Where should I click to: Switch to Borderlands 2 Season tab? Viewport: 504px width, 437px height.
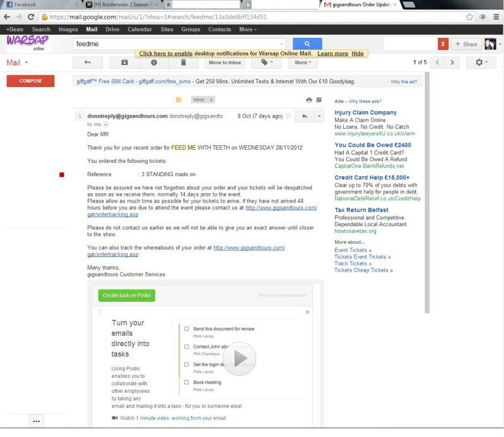pos(122,4)
